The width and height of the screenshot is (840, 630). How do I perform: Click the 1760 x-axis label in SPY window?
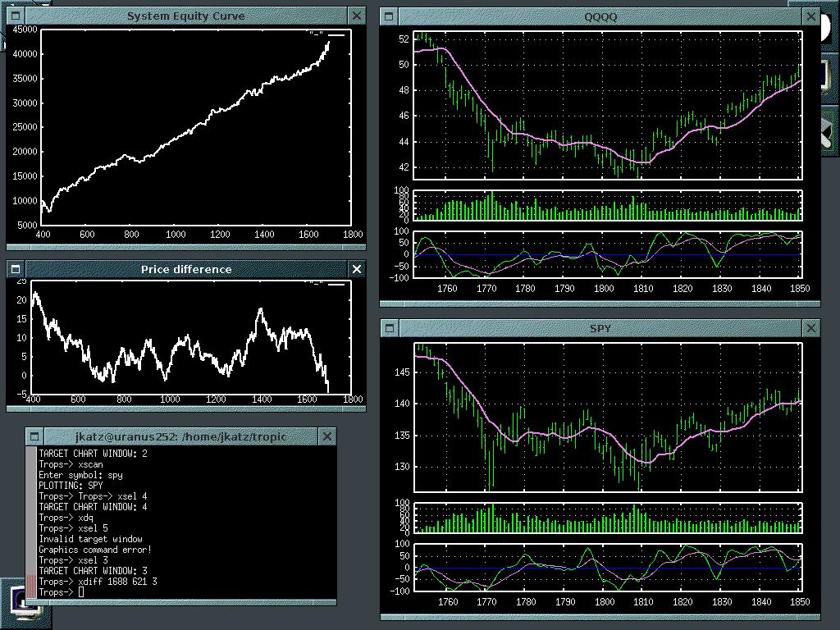coord(447,601)
